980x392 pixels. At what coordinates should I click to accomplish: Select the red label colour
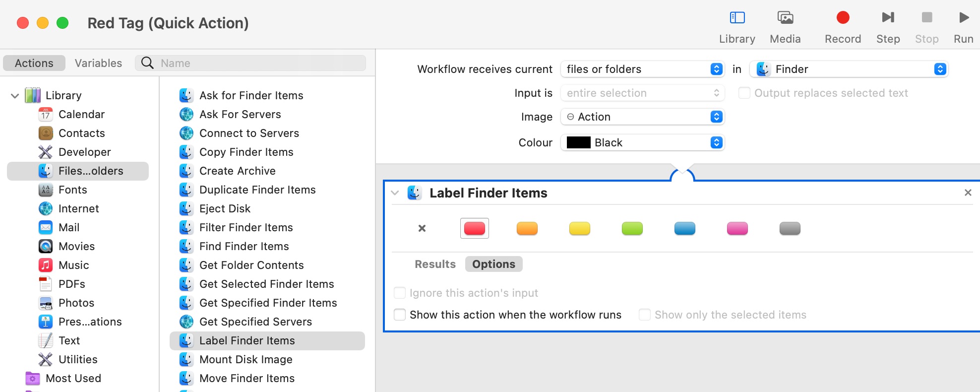pos(475,228)
